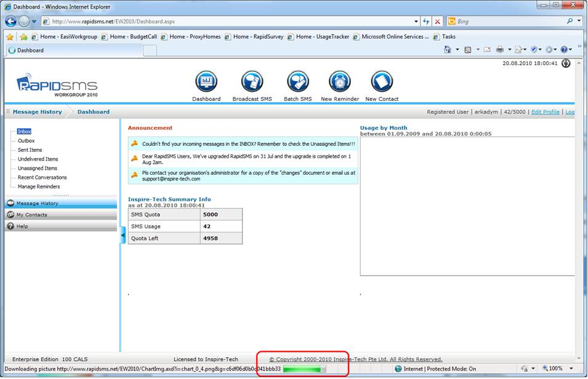Open the Favorites star icon
Viewport: 588px width, 379px height.
pyautogui.click(x=10, y=37)
